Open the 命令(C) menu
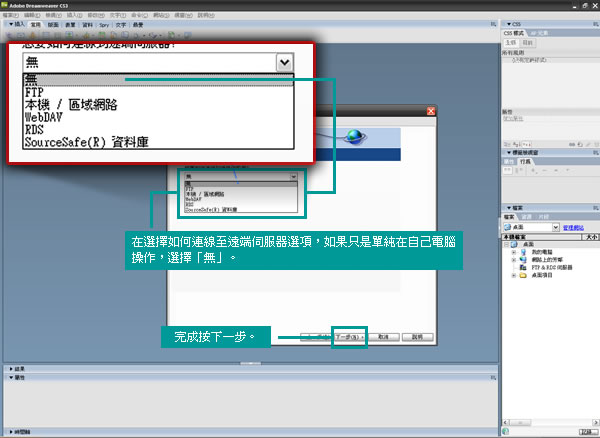600x438 pixels. pos(139,15)
